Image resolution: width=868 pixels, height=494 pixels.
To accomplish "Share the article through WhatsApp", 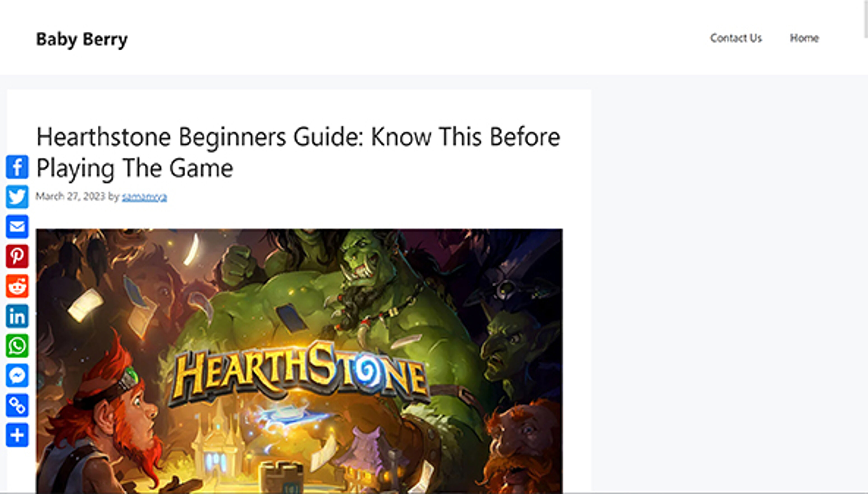I will [x=17, y=346].
